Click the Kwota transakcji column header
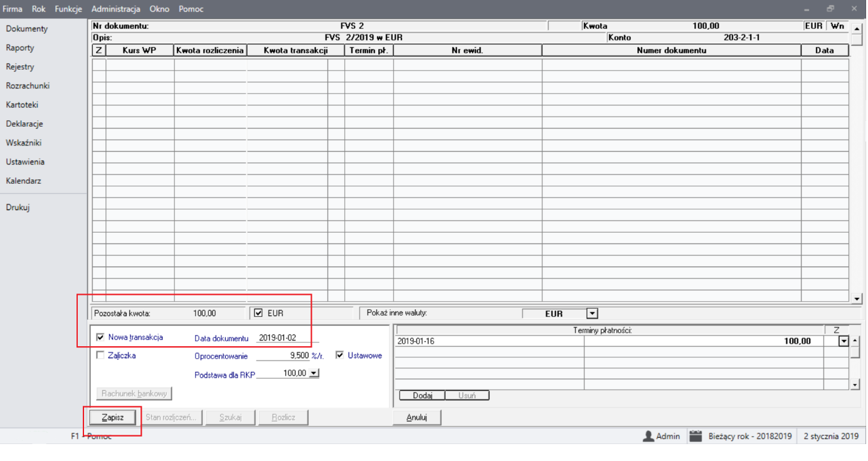 [x=295, y=50]
